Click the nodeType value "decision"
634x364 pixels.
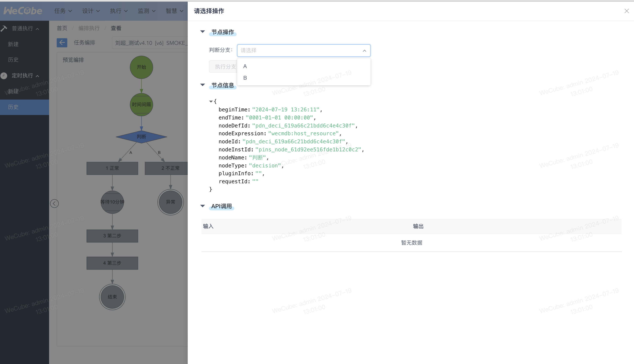(x=265, y=166)
